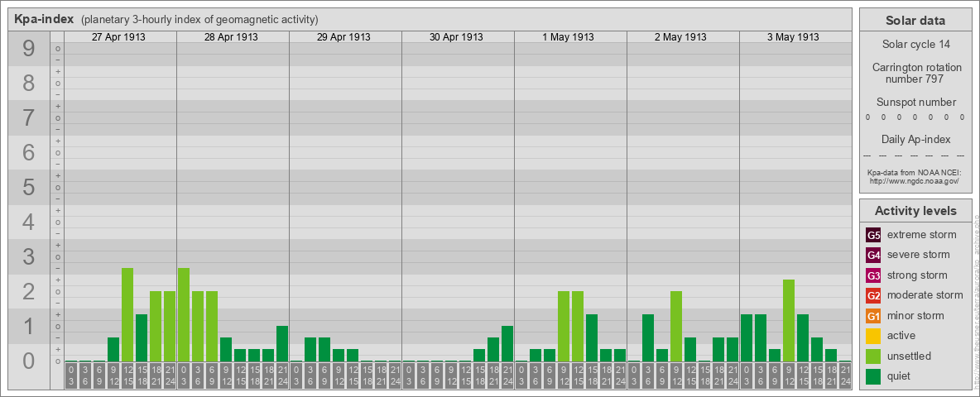Click the 3 May 0-3 quiet bar
Screen dimensions: 980x397
pyautogui.click(x=747, y=338)
